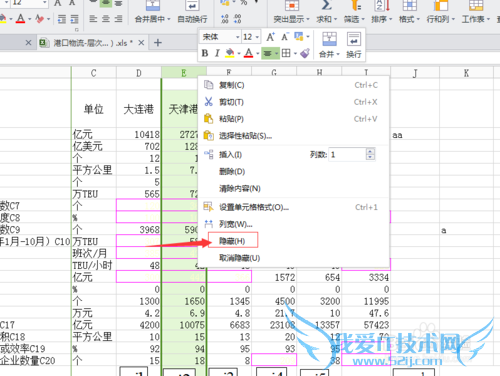Select Clear Contents (清除内容) menu item

tap(293, 188)
